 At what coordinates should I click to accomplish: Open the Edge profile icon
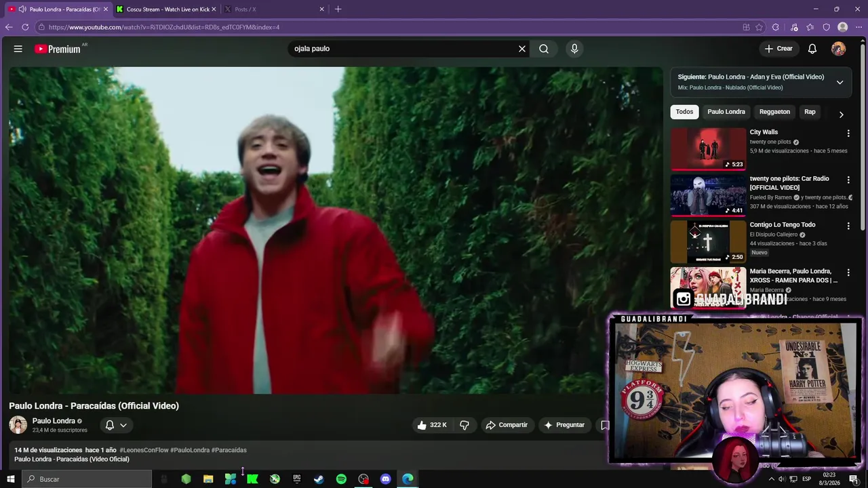843,27
